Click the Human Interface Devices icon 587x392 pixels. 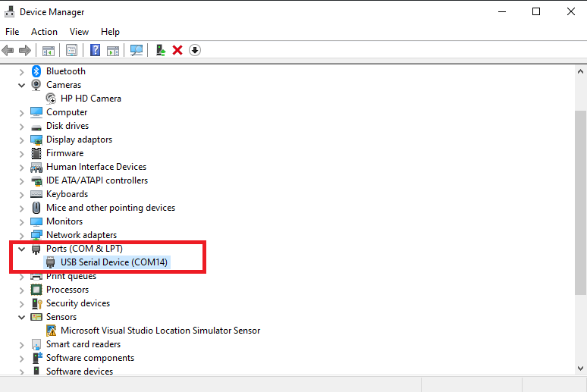tap(36, 167)
